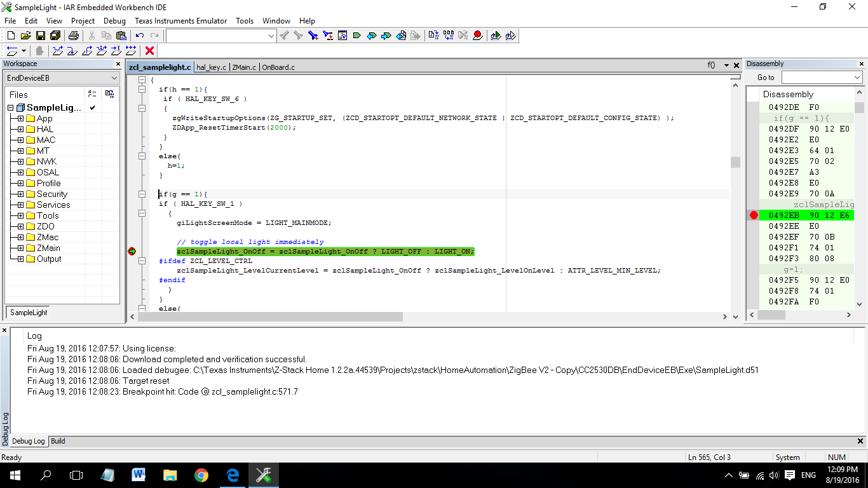This screenshot has width=868, height=488.
Task: Resume execution with the Go icon
Action: 130,51
